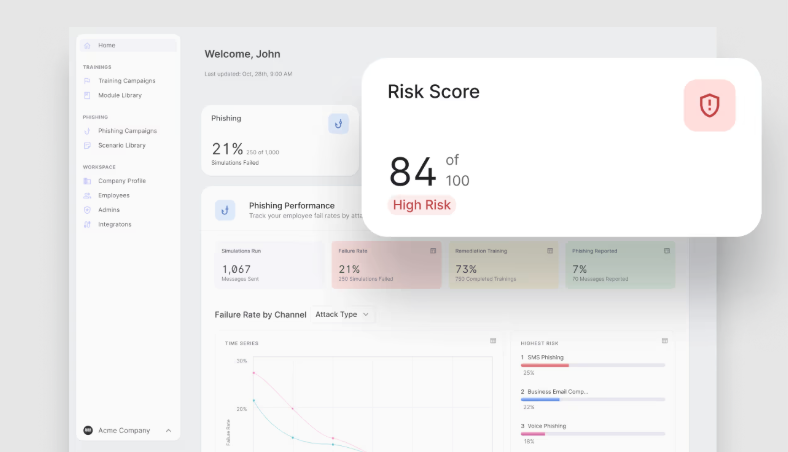Select the Simulations Run stat card
Image resolution: width=788 pixels, height=452 pixels.
click(x=269, y=265)
